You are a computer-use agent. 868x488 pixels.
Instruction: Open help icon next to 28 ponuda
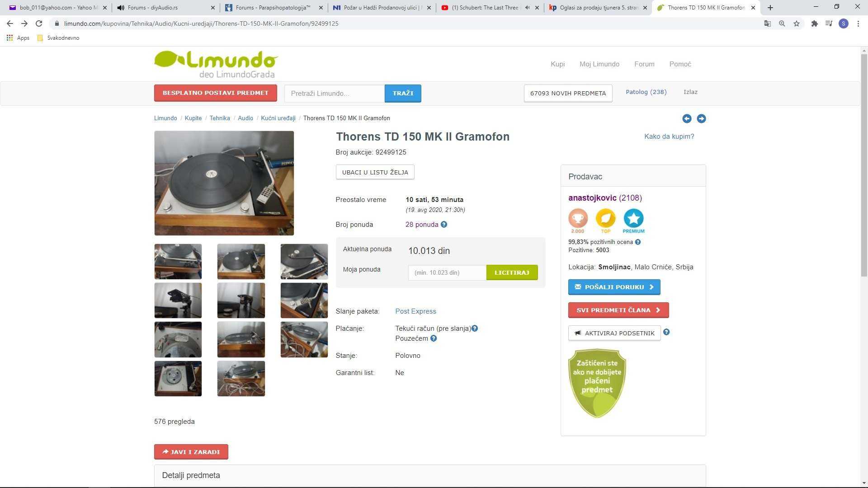click(x=444, y=225)
